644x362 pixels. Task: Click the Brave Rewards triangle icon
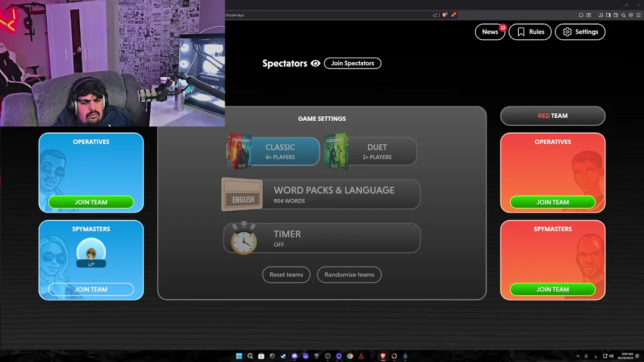point(453,15)
